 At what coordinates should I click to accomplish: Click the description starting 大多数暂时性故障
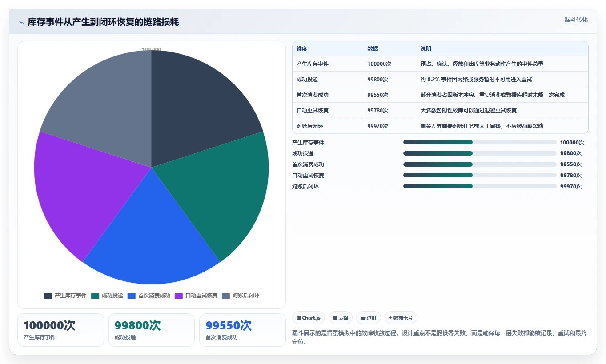(x=469, y=111)
